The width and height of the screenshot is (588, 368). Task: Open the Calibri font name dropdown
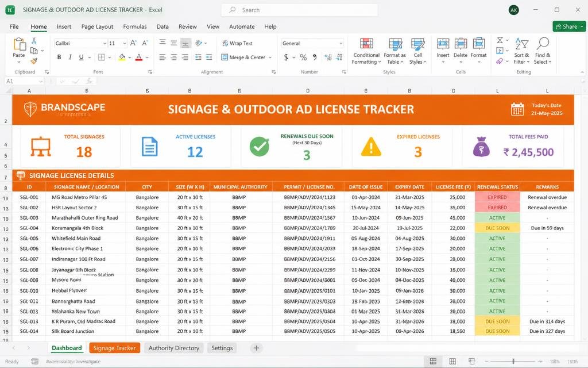tap(105, 44)
